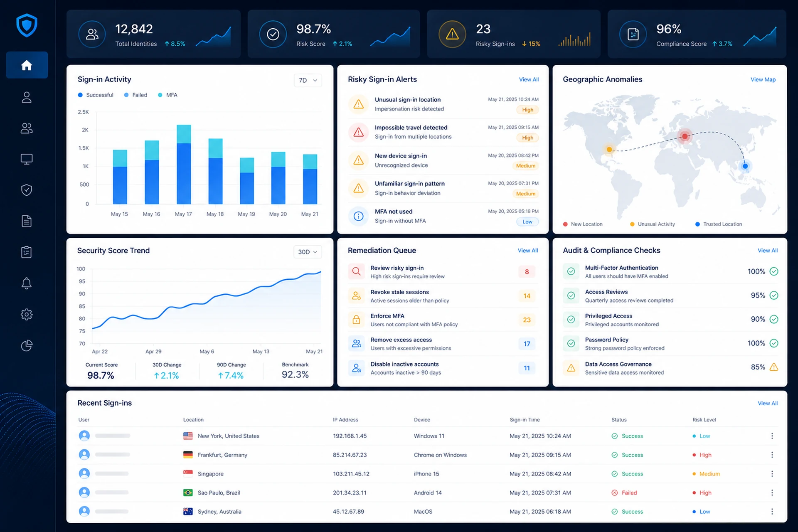
Task: Click the red New Location map marker
Action: pos(685,136)
